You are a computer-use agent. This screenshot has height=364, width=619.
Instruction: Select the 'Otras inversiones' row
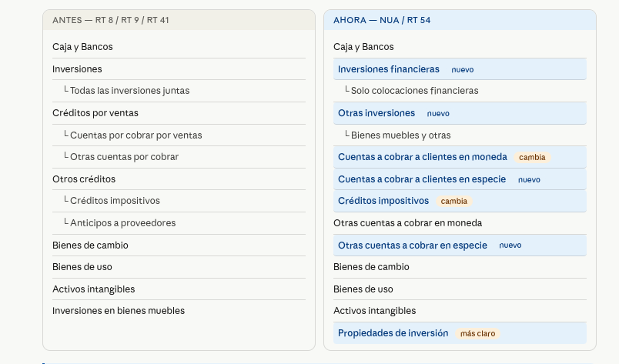(x=376, y=113)
